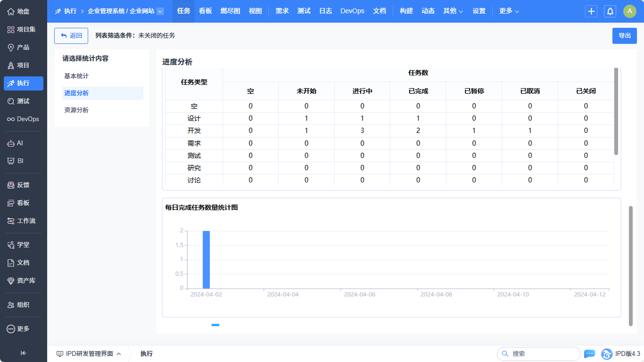644x362 pixels.
Task: Click the blue legend swatch below chart
Action: (215, 325)
